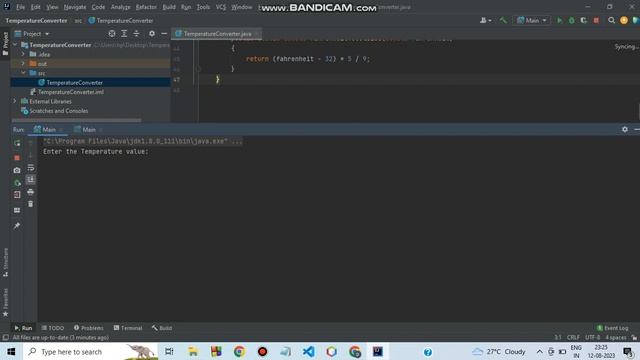Run with coverage from the top toolbar
The width and height of the screenshot is (640, 360).
pos(584,20)
